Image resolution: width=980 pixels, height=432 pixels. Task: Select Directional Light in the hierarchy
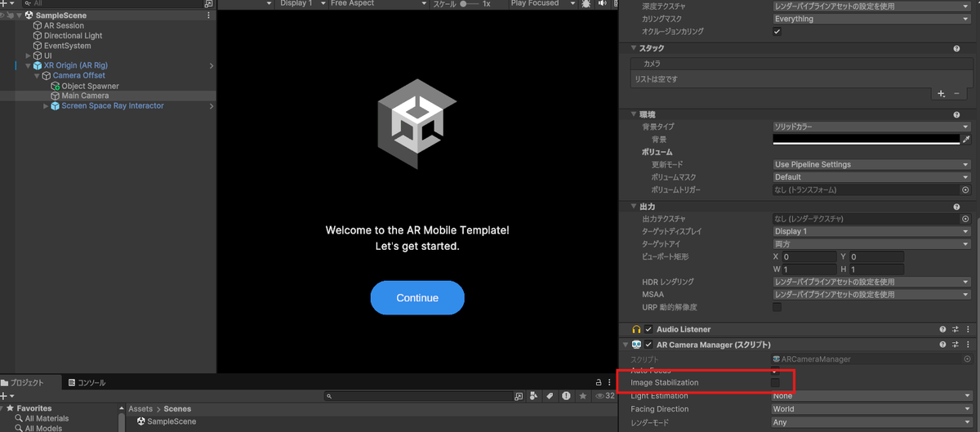[73, 36]
